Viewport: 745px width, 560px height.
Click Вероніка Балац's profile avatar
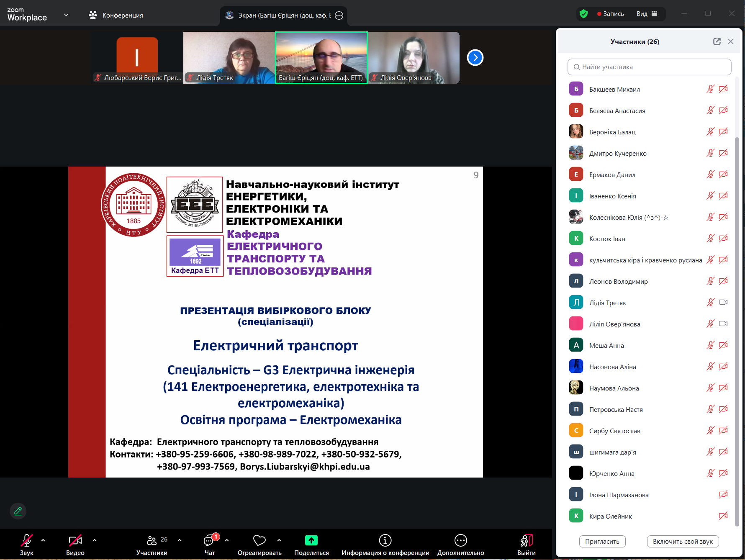(x=576, y=132)
